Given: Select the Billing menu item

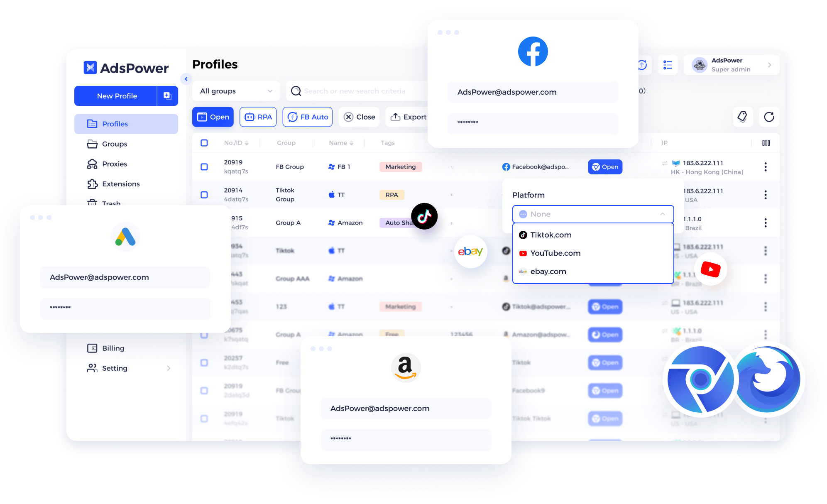Looking at the screenshot, I should (x=114, y=348).
